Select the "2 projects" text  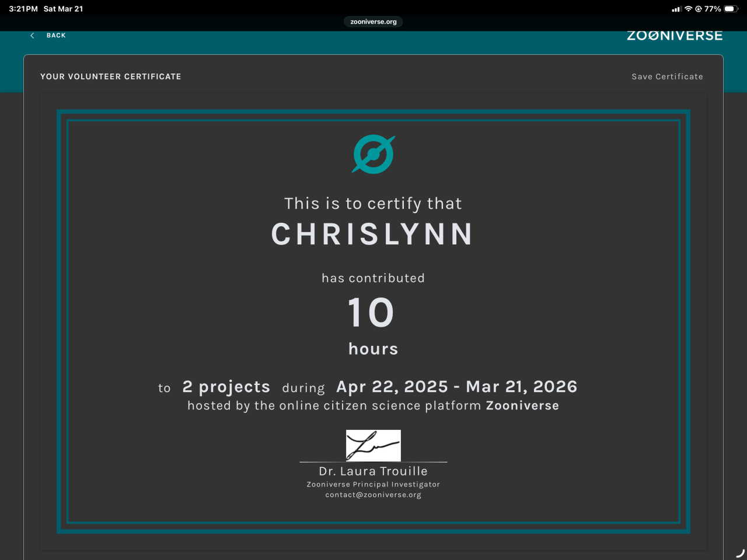click(x=226, y=387)
